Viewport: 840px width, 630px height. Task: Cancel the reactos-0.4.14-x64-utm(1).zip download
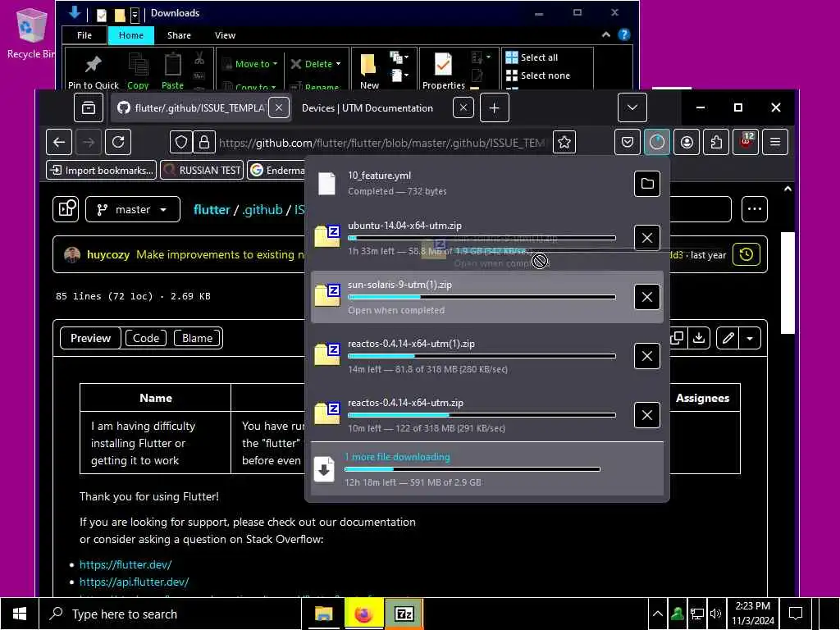646,356
